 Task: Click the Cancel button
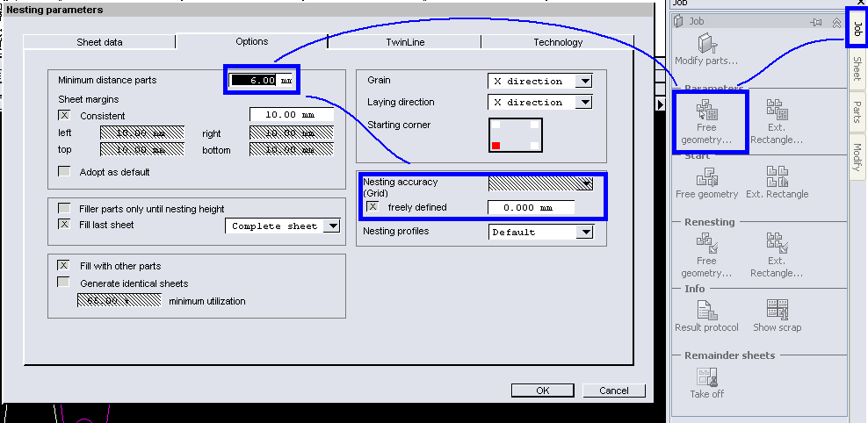click(x=614, y=391)
